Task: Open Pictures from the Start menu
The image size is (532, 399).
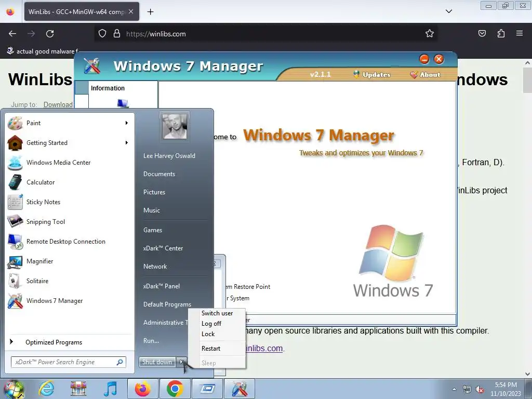Action: (x=154, y=192)
